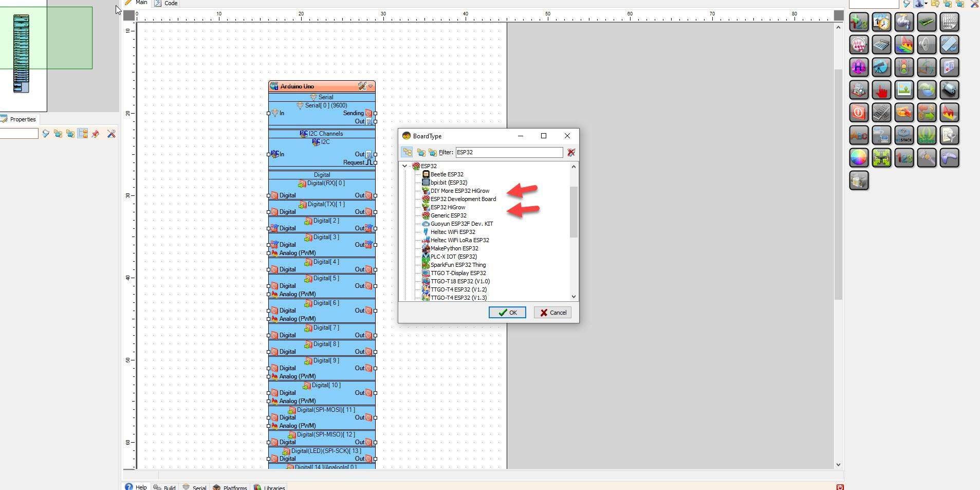Screen dimensions: 980x490
Task: Open the Libraries tab at bottom
Action: coord(270,487)
